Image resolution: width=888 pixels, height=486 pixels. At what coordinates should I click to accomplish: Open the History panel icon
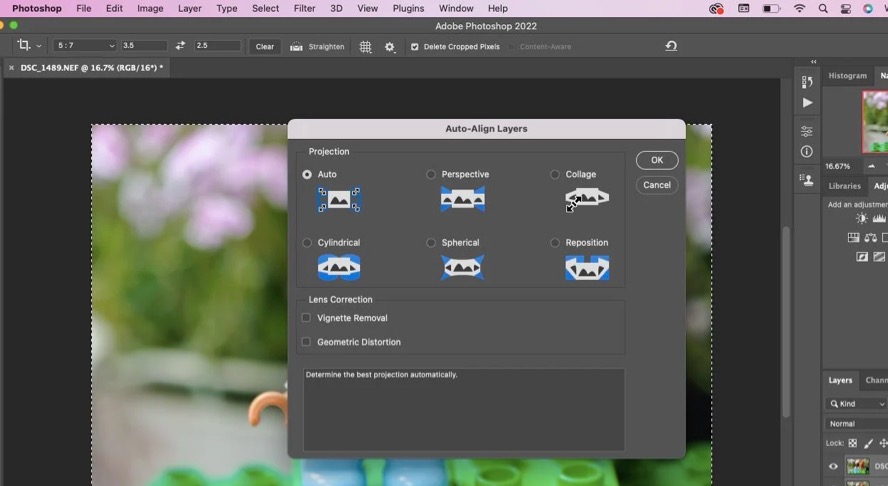click(807, 82)
